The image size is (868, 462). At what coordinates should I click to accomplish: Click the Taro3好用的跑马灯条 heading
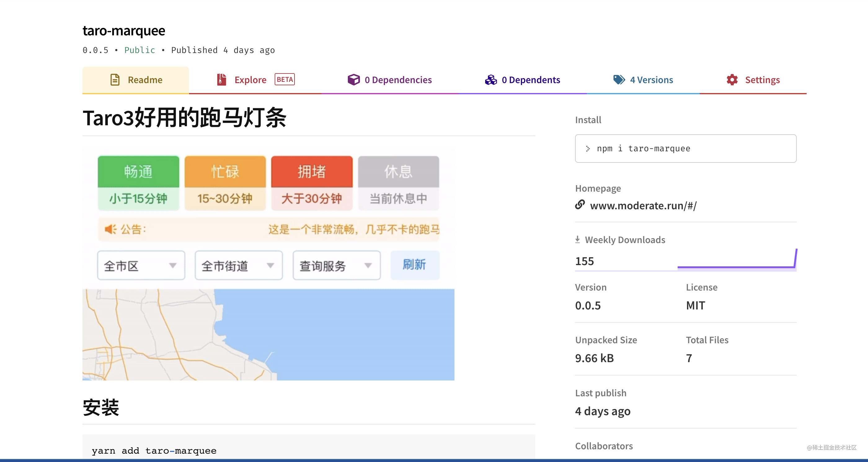(x=185, y=118)
